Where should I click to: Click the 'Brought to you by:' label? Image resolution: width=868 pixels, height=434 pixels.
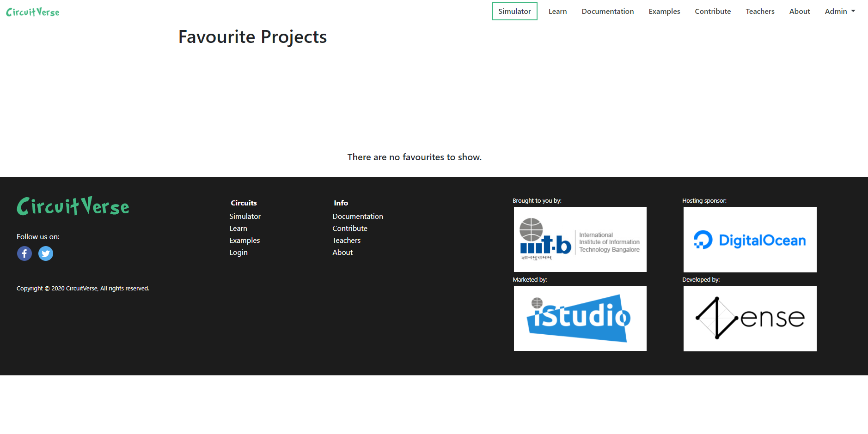tap(537, 201)
